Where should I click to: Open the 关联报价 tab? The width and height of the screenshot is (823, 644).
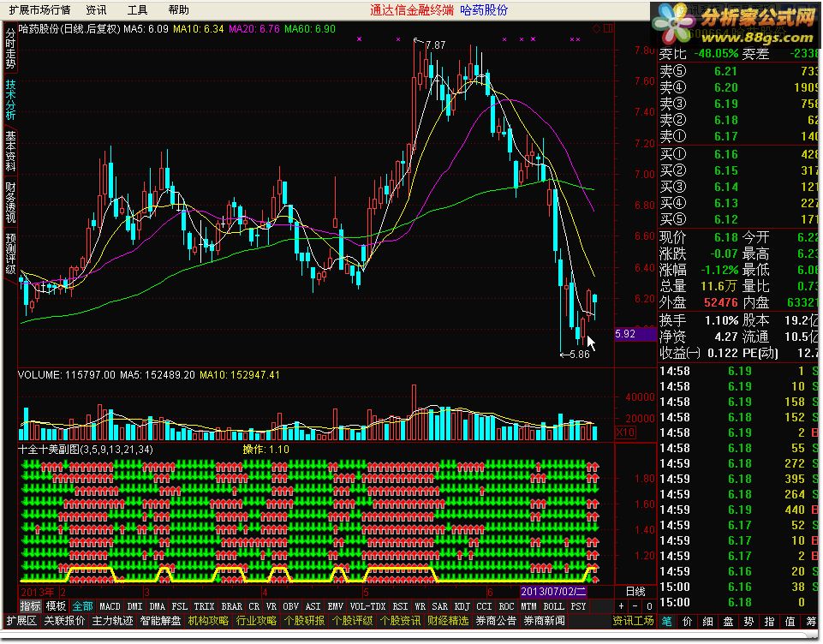64,621
